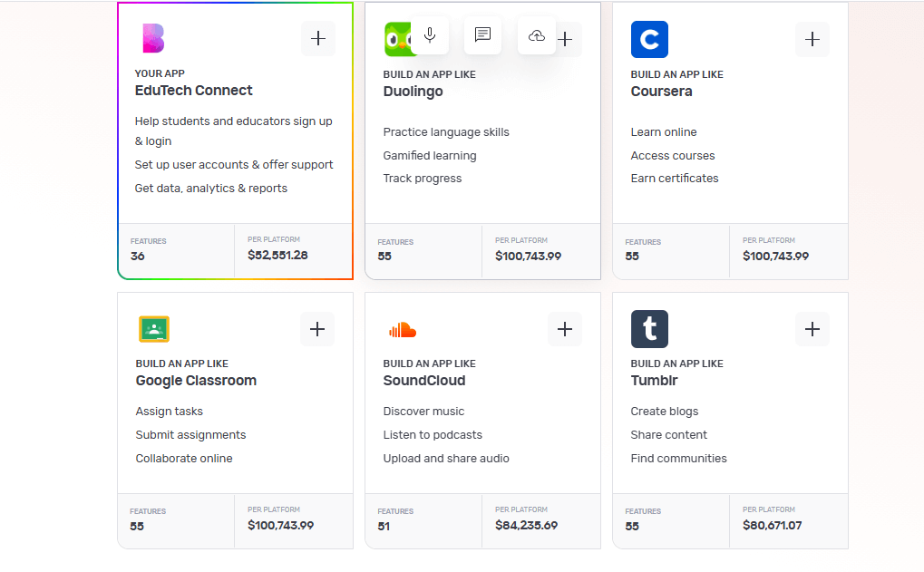Click 'Get data, analytics & reports' text
The height and width of the screenshot is (572, 924).
[x=211, y=189]
